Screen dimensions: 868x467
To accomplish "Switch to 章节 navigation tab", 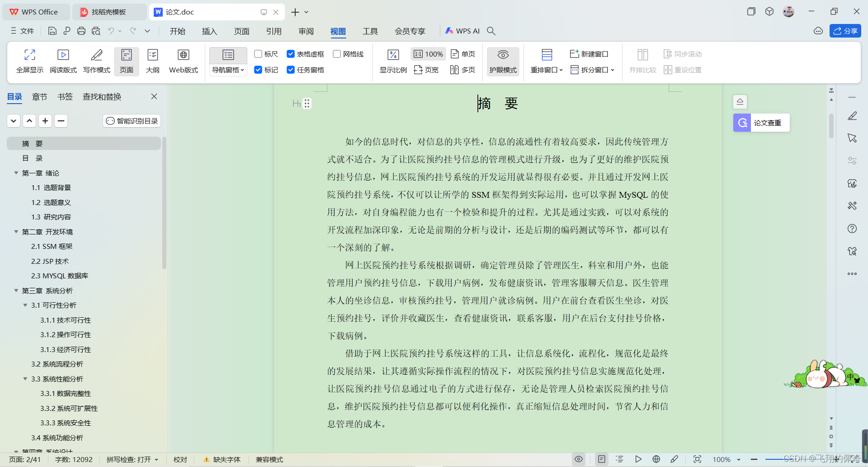I will pyautogui.click(x=40, y=96).
